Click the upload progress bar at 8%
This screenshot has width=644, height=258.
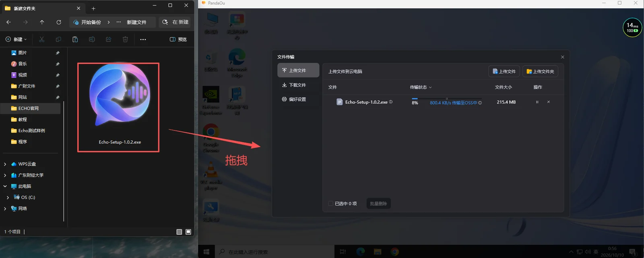[447, 98]
